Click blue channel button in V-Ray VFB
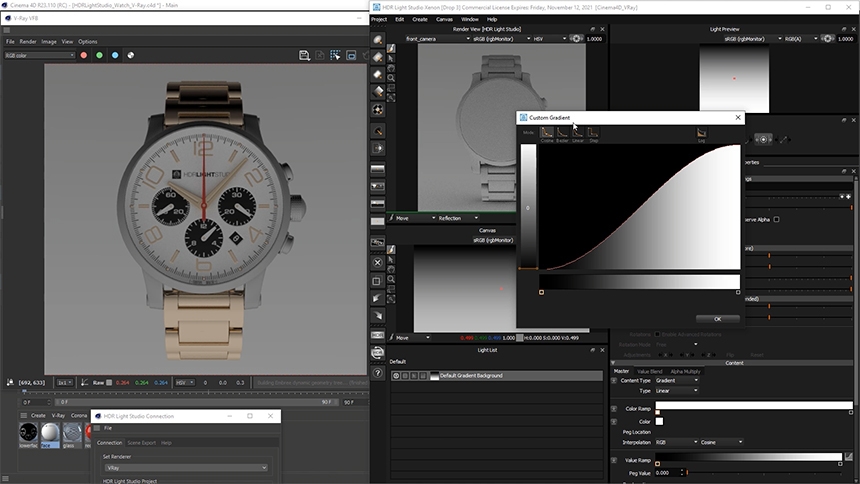This screenshot has width=860, height=484. point(115,55)
